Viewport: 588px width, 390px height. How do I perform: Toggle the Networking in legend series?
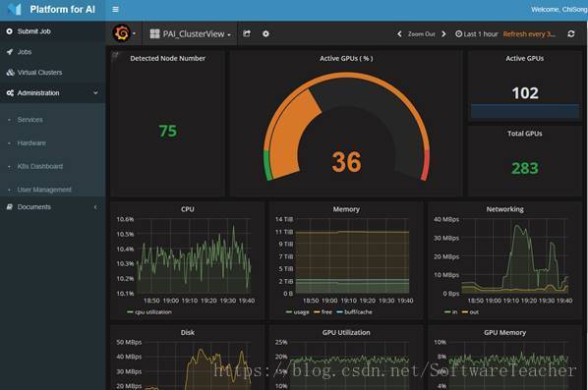(x=450, y=312)
